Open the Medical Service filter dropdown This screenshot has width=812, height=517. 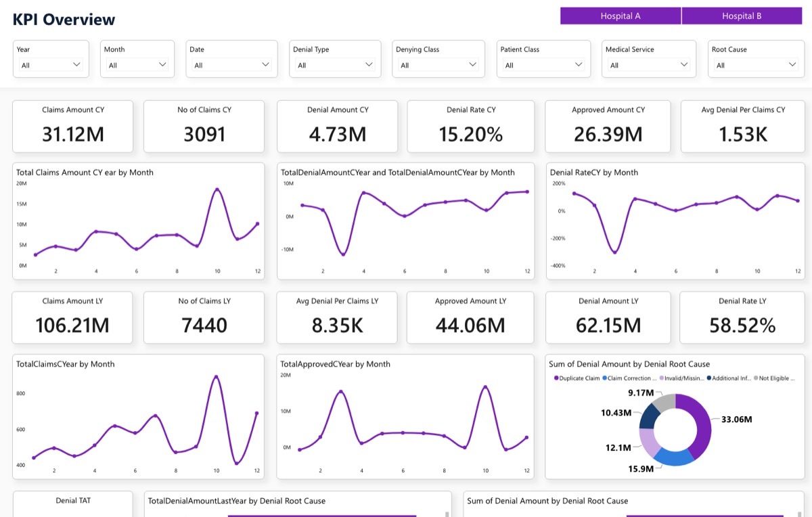(x=649, y=65)
